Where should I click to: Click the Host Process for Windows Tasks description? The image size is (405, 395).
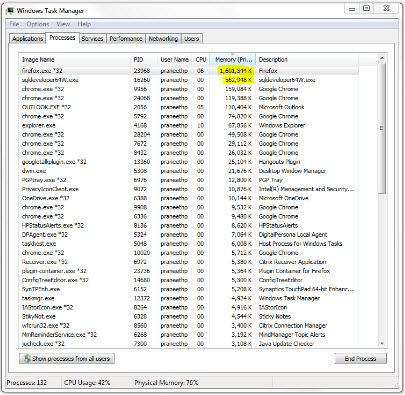tap(300, 244)
